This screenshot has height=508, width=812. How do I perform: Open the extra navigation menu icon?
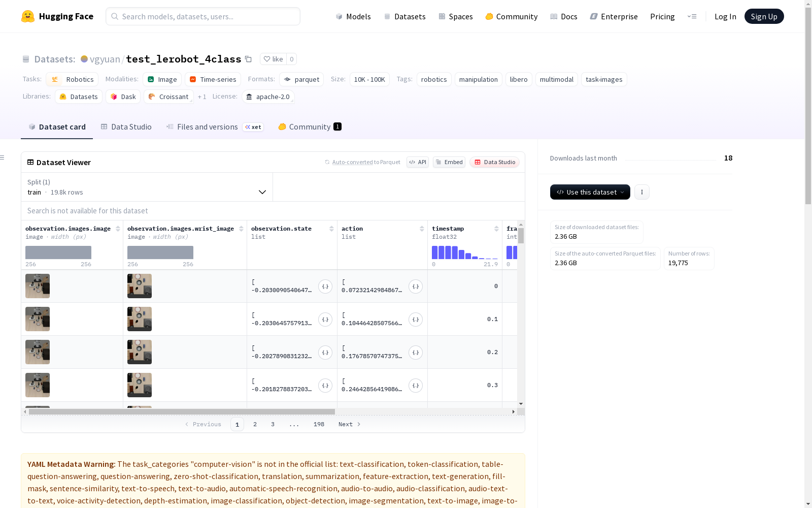point(692,16)
